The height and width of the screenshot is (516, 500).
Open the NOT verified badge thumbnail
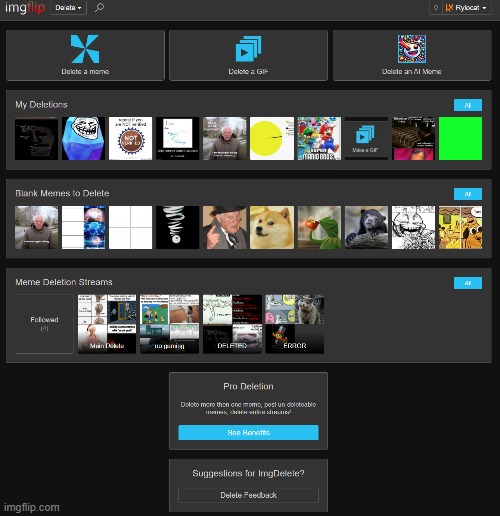[130, 138]
